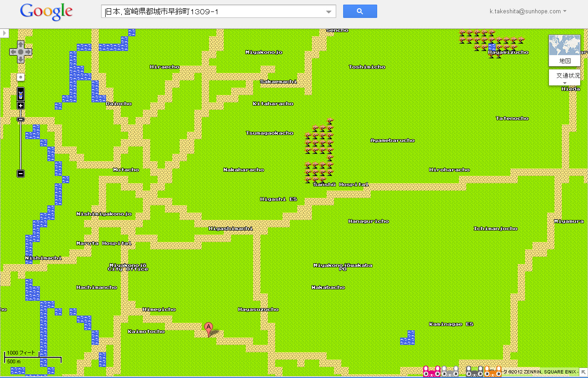Switch to the 地図 map type thumbnail
Screen dimensions: 588x378
565,51
